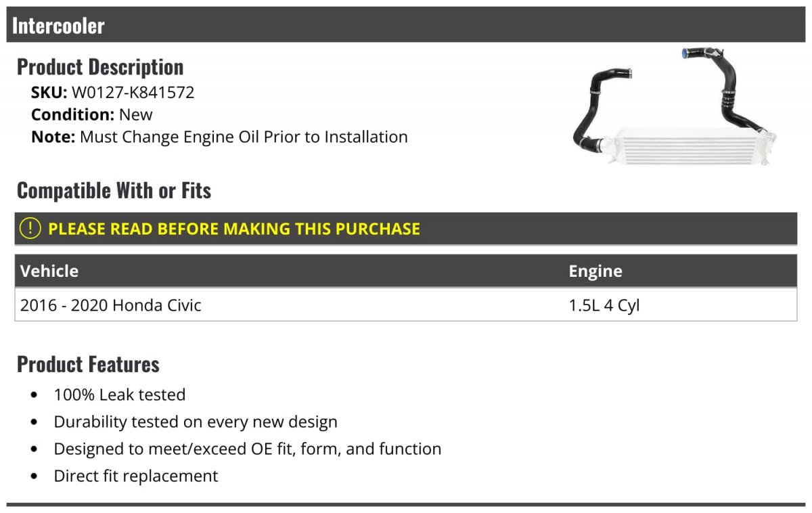
Task: Click the Product Features heading
Action: pos(88,364)
